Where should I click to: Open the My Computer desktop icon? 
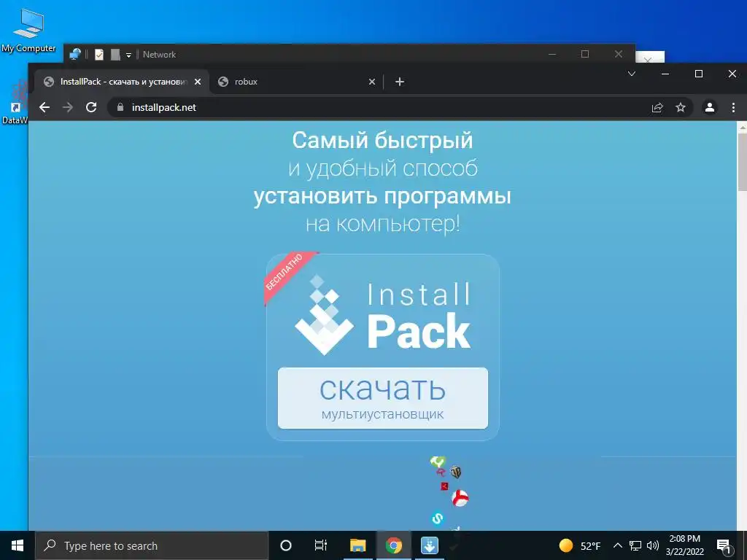[28, 31]
